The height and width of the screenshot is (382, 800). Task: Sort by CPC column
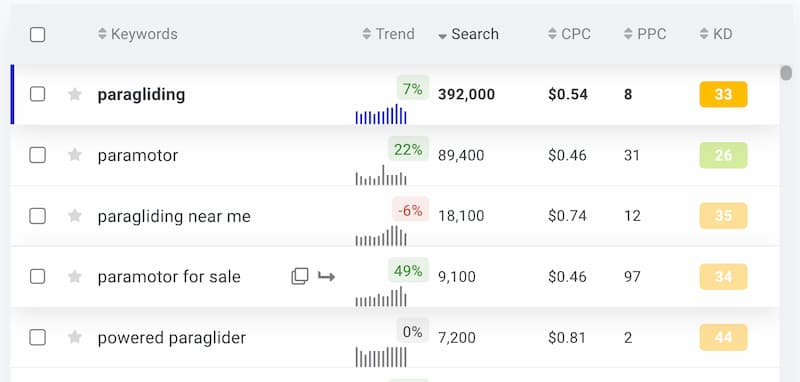click(x=569, y=34)
